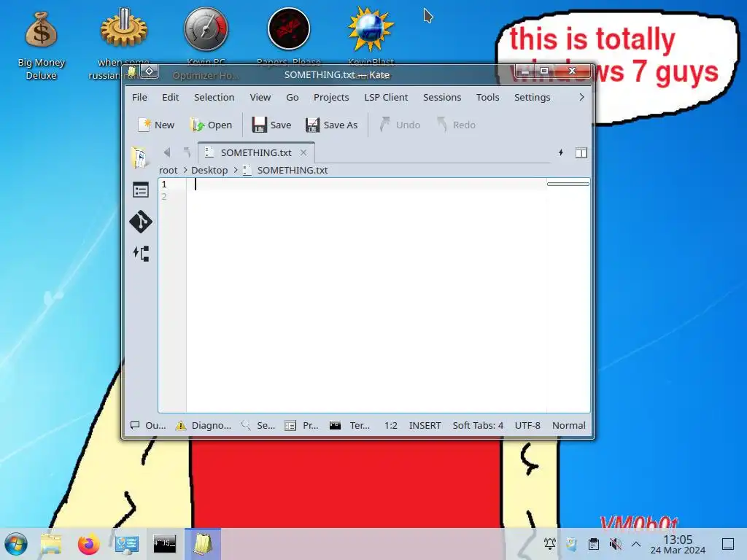Open the LSP Client menu
This screenshot has width=747, height=560.
pos(386,97)
